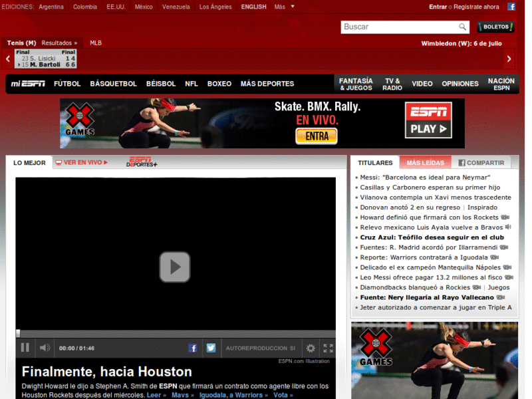Click Iguodala, a Warriors » link
This screenshot has width=532, height=399.
[x=233, y=395]
